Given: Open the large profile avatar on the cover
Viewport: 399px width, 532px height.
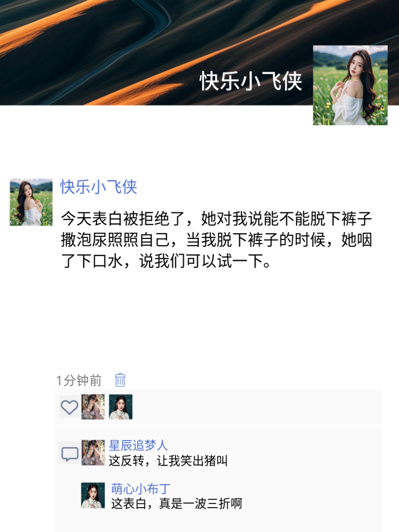Looking at the screenshot, I should [350, 85].
